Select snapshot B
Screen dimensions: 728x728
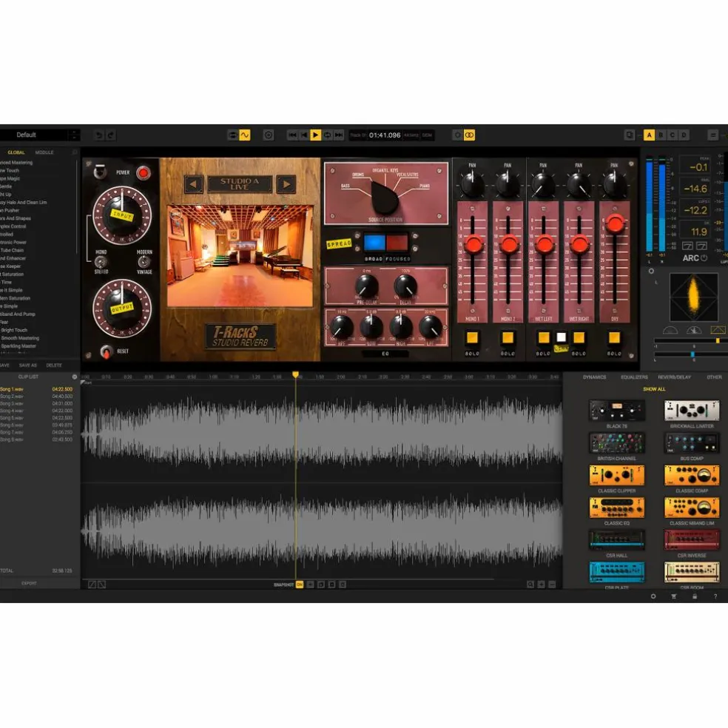pyautogui.click(x=661, y=135)
